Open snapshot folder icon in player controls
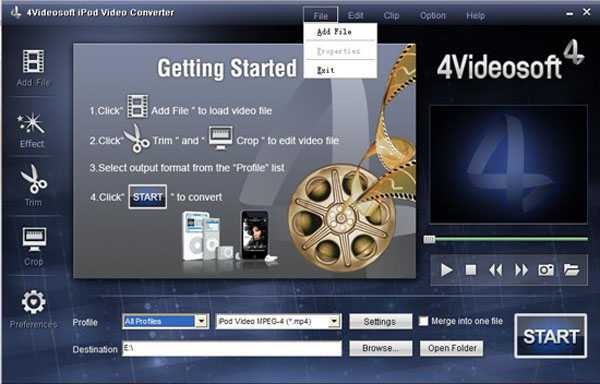The image size is (600, 384). pos(571,270)
